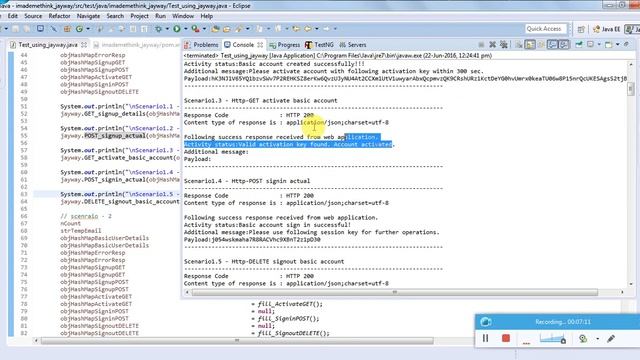The width and height of the screenshot is (640, 360).
Task: Click the editor horizontal scrollbar at bottom
Action: click(x=237, y=340)
